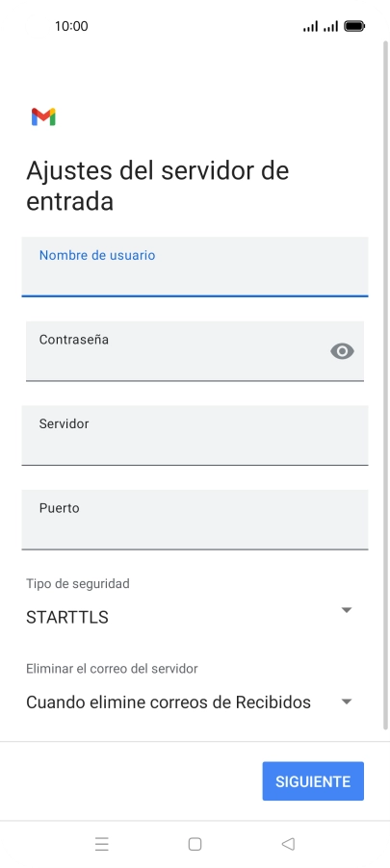Tap the first signal strength icon
The width and height of the screenshot is (390, 868).
coord(310,26)
